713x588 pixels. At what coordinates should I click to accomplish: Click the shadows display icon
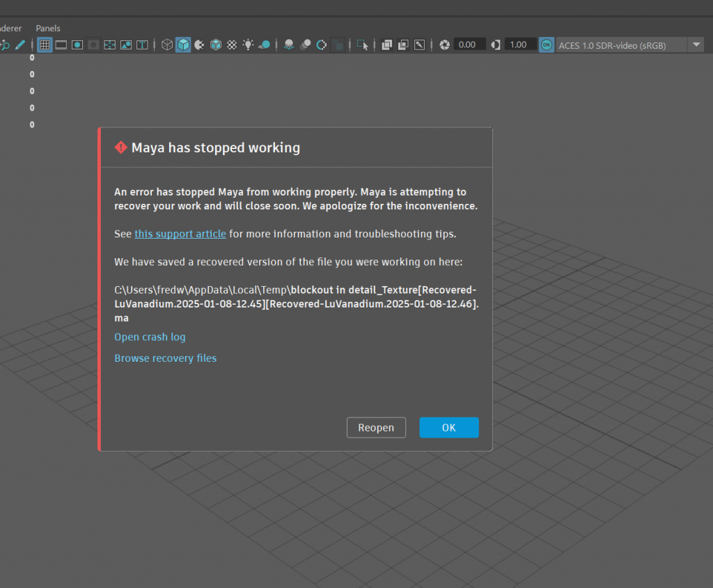[x=264, y=45]
